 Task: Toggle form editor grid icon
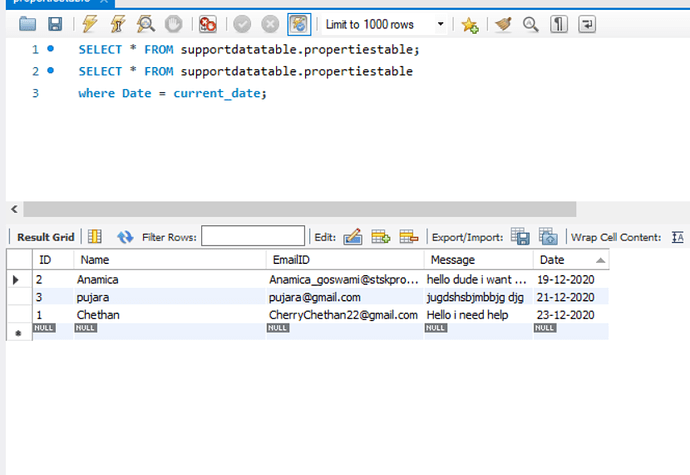[95, 236]
